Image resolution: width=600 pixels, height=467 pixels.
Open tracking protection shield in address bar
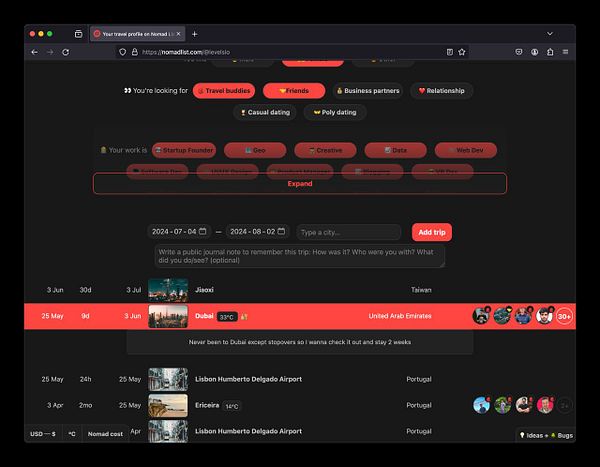tap(122, 52)
